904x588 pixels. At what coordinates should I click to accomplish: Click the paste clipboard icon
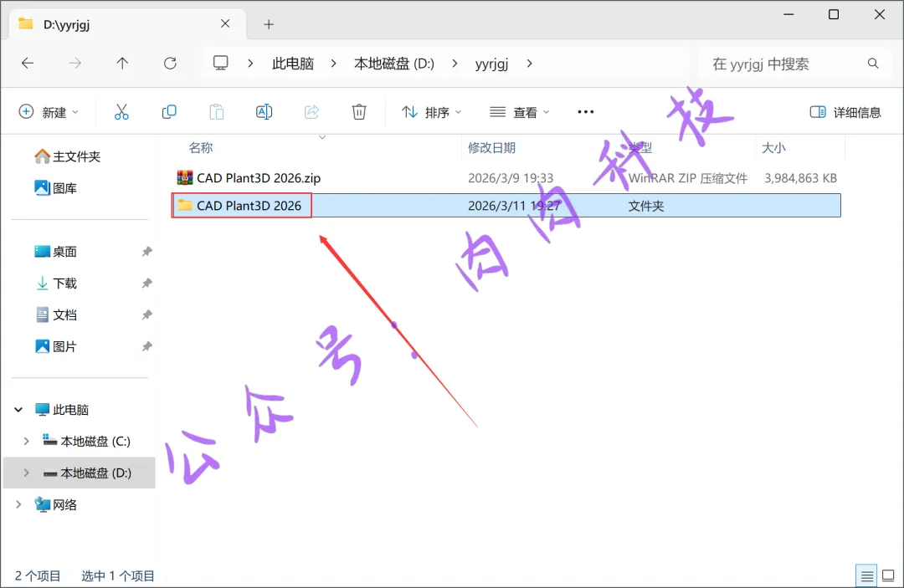tap(217, 112)
